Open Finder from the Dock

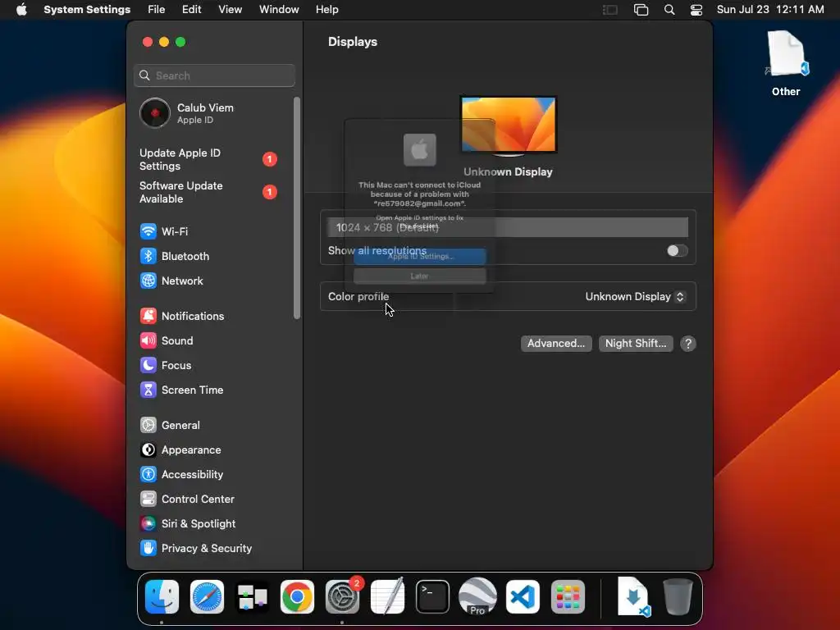[x=162, y=596]
